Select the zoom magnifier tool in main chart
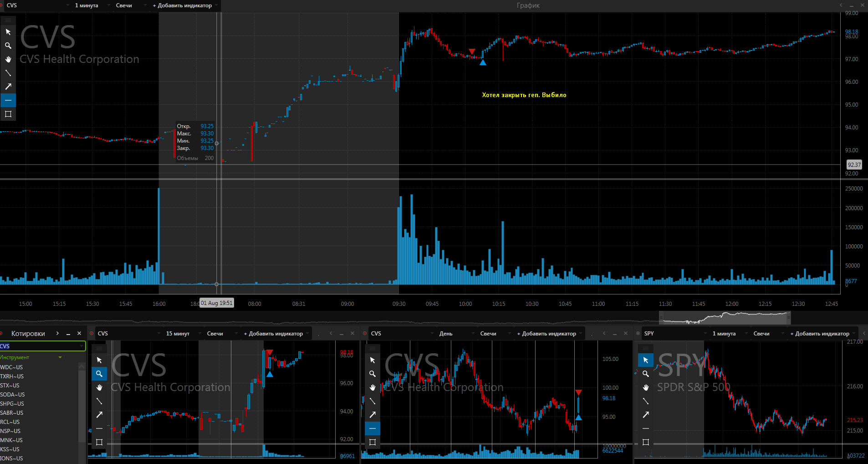This screenshot has width=868, height=464. coord(8,46)
